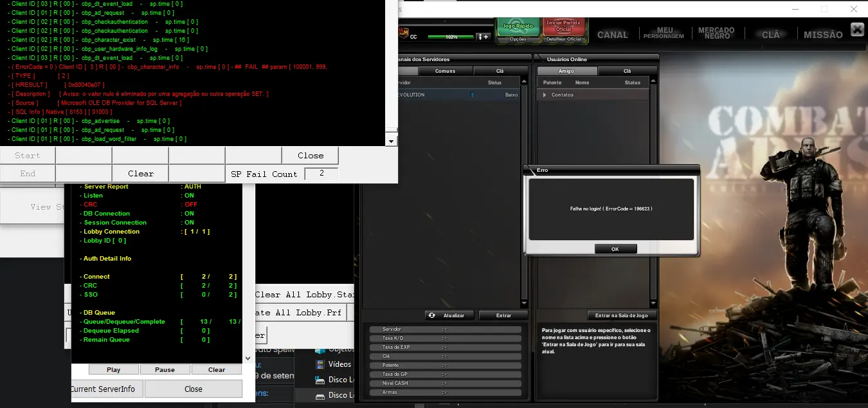Image resolution: width=868 pixels, height=408 pixels.
Task: Open Vídeos folder in the file explorer
Action: point(334,364)
